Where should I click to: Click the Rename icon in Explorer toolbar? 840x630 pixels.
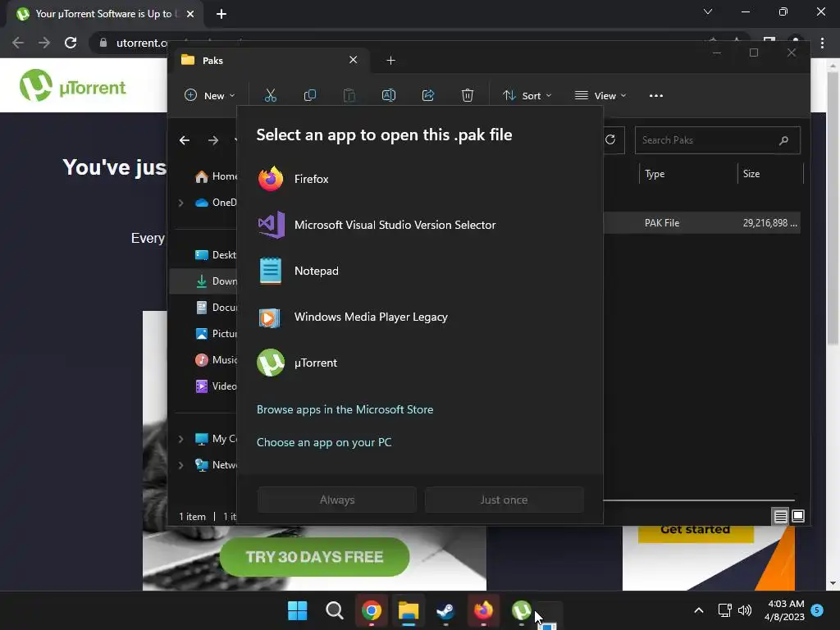pos(388,95)
